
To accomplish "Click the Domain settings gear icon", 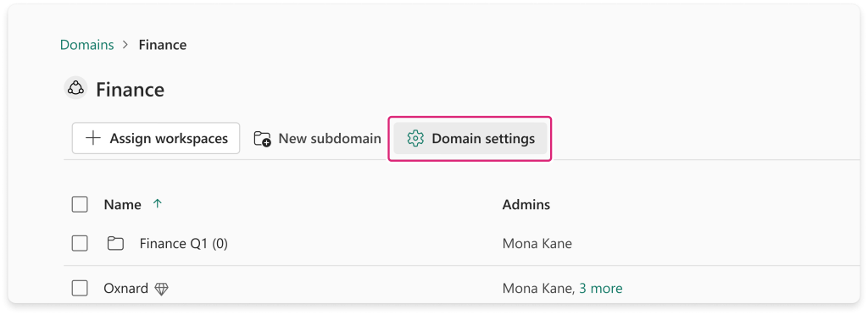I will pos(415,138).
